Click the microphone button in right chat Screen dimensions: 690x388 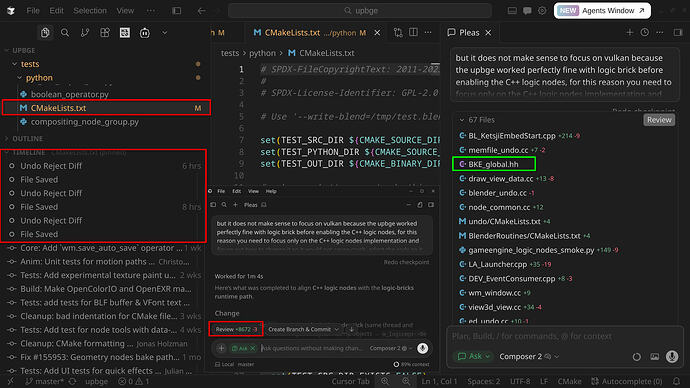[x=672, y=356]
